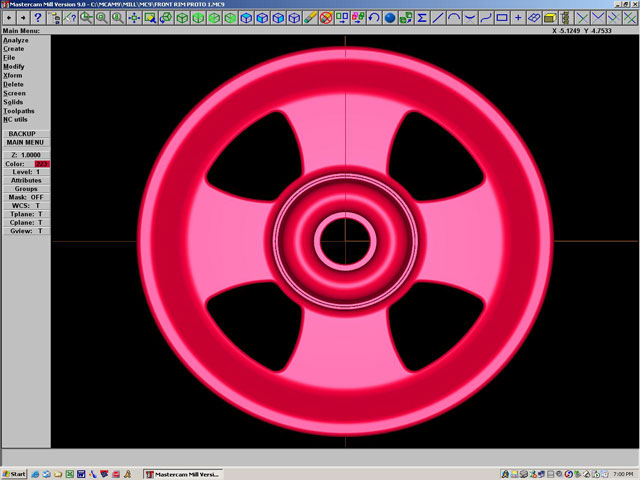Open the Gview: T selector

(26, 231)
